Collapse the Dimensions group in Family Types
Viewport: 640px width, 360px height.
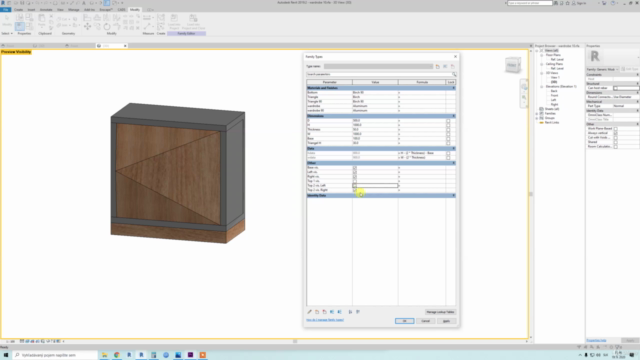click(453, 116)
